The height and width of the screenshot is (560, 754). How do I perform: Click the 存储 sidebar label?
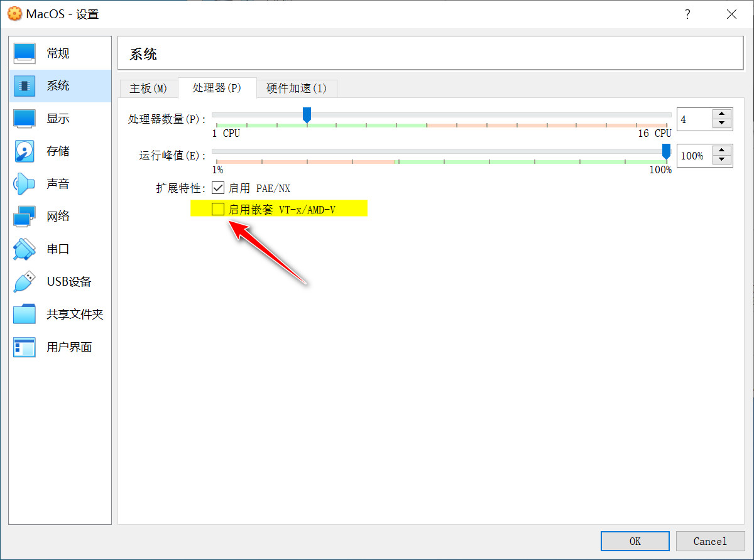coord(58,151)
